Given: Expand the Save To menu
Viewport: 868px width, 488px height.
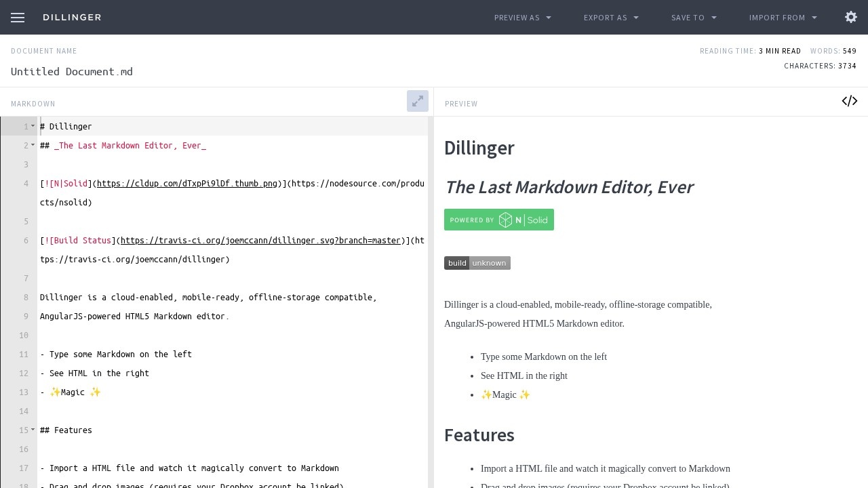Looking at the screenshot, I should click(x=694, y=18).
